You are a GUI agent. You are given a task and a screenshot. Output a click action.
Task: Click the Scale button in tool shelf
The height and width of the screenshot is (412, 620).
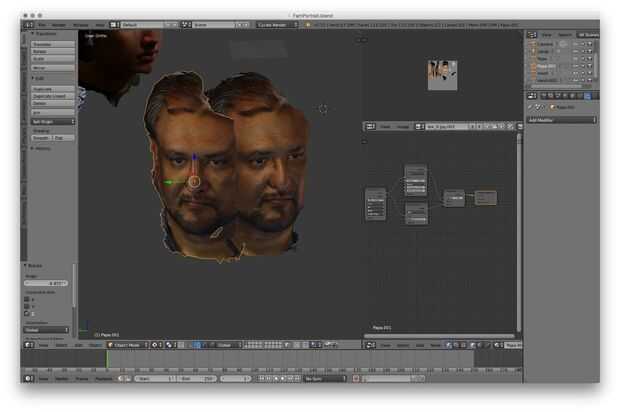[53, 58]
